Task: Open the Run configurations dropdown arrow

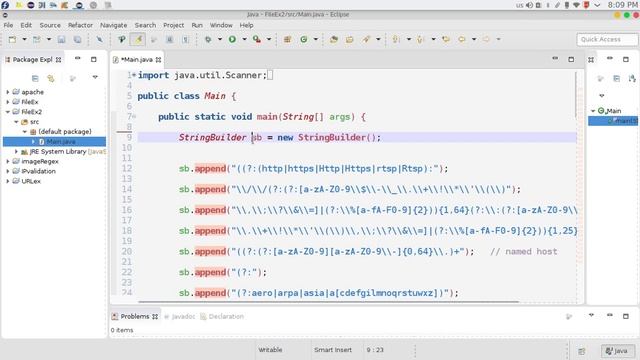Action: tap(244, 39)
